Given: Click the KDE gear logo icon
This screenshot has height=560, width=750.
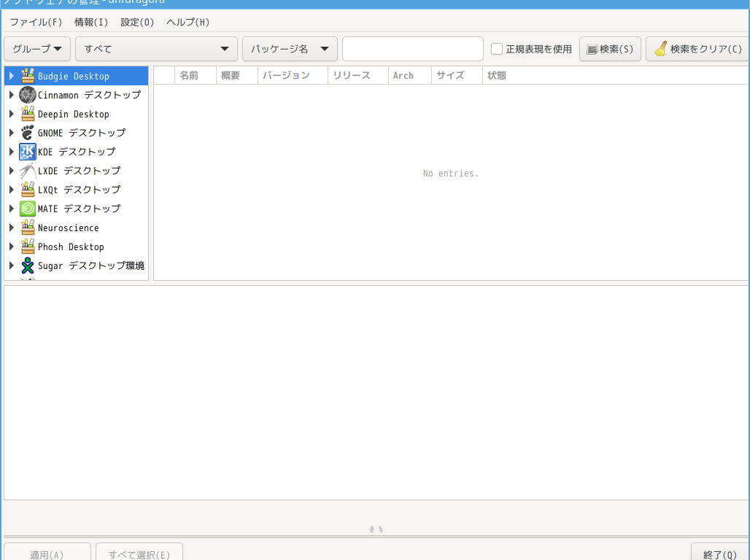Looking at the screenshot, I should point(28,152).
